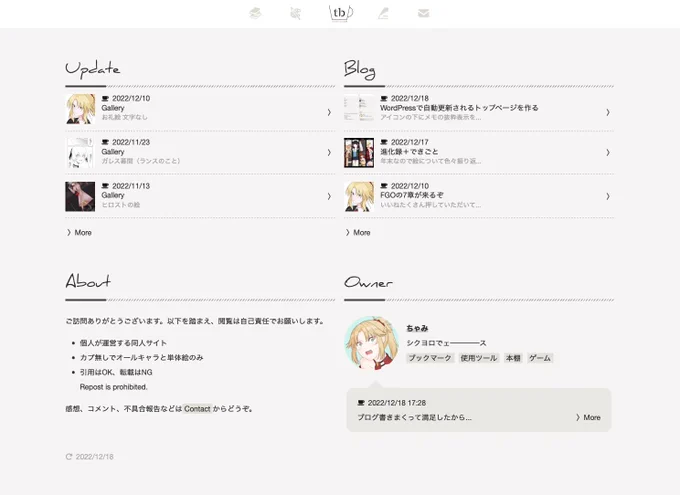Go to the tb teacup logo home
The height and width of the screenshot is (495, 680).
pyautogui.click(x=340, y=13)
